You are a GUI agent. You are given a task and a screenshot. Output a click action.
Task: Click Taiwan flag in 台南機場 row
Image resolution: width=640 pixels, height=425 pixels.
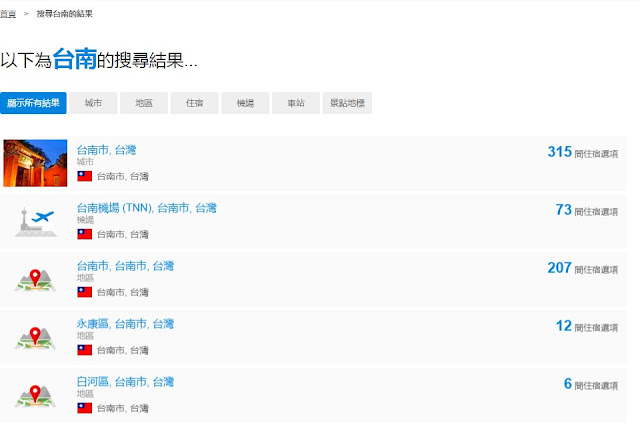click(x=84, y=234)
